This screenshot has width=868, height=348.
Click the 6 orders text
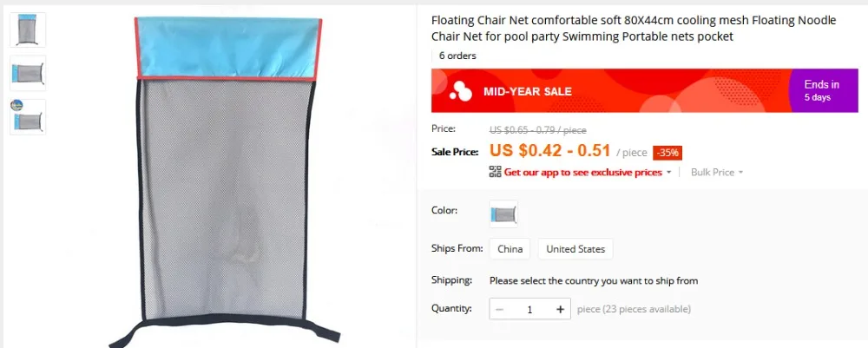[x=457, y=56]
